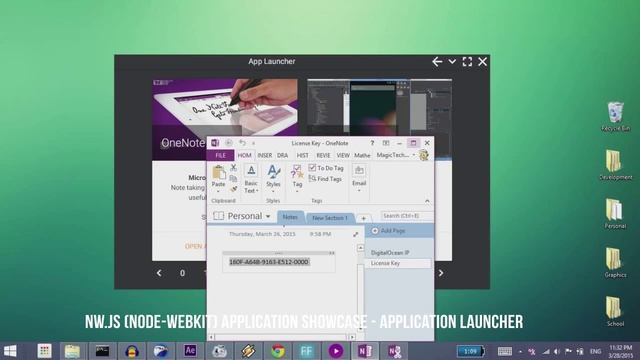The image size is (640, 360).
Task: Click the Format Painter brush icon
Action: coord(233,189)
